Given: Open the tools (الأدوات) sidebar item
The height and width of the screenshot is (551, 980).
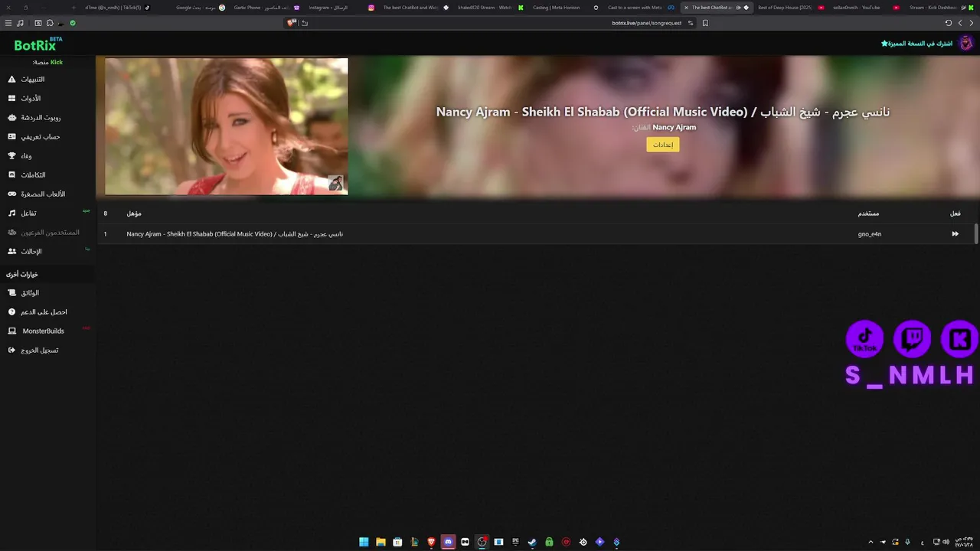Looking at the screenshot, I should click(24, 99).
